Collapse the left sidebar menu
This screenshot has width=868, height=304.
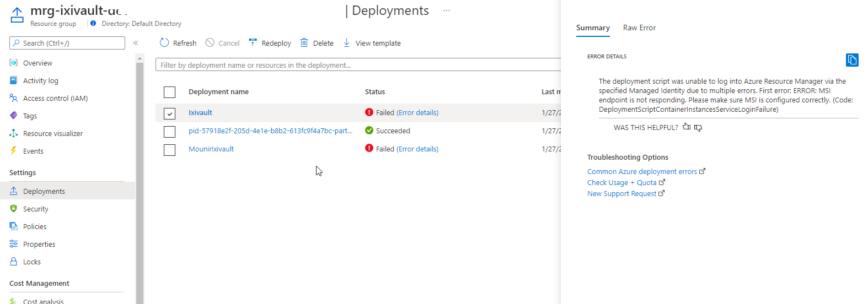click(x=136, y=43)
